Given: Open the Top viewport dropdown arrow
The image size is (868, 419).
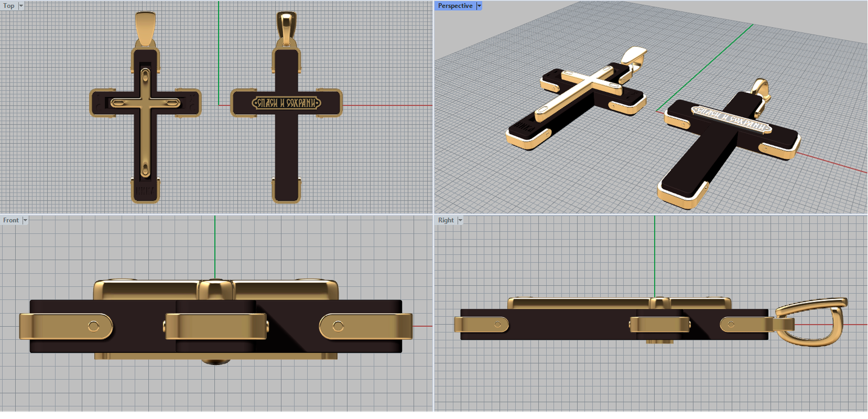Looking at the screenshot, I should (21, 6).
